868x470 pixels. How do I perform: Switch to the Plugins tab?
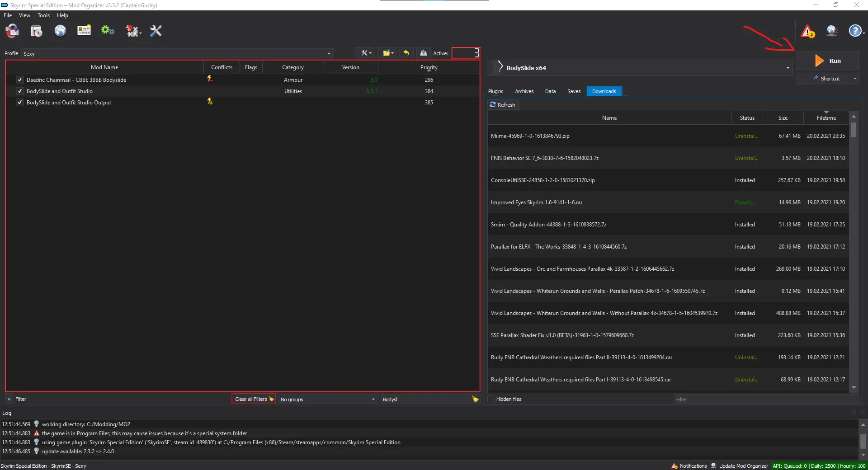point(495,91)
